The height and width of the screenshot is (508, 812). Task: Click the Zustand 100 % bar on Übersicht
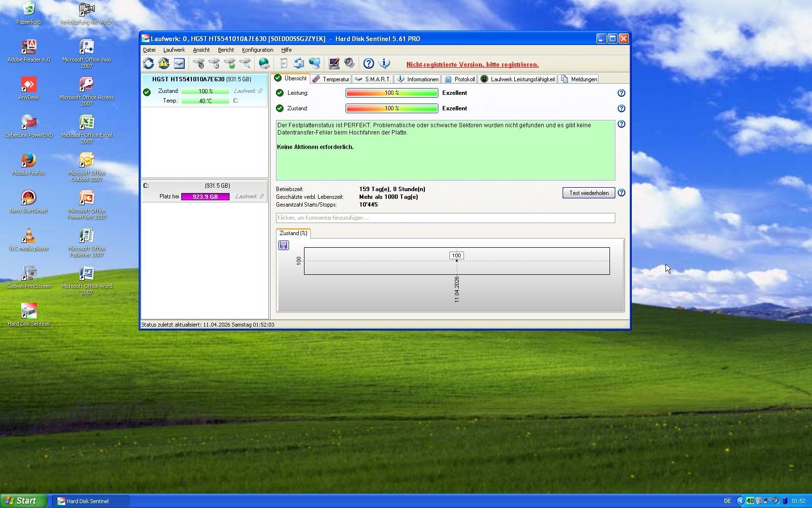pyautogui.click(x=391, y=108)
